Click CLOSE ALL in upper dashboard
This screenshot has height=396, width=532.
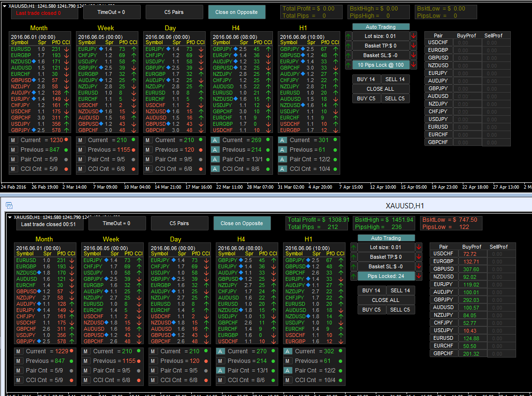381,89
